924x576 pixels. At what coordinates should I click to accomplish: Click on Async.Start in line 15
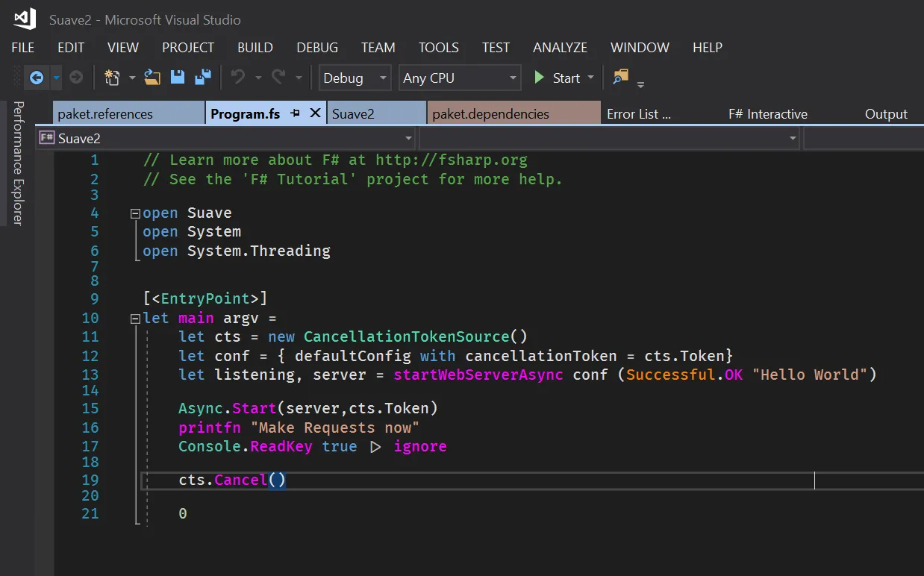tap(228, 408)
